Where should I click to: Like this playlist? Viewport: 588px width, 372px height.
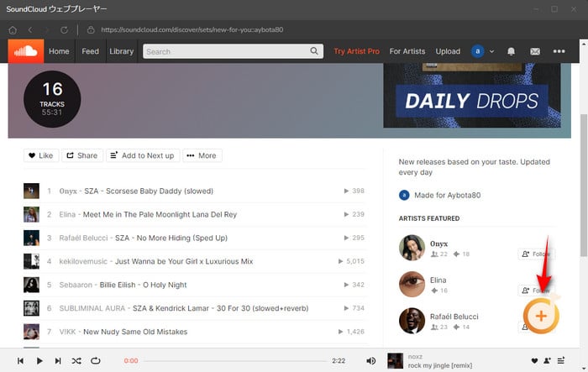pos(41,155)
